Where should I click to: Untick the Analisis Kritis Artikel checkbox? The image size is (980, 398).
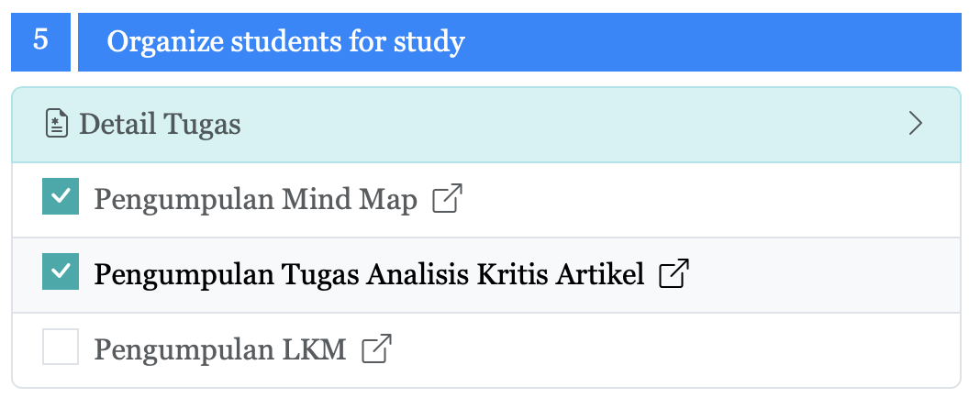pyautogui.click(x=61, y=272)
